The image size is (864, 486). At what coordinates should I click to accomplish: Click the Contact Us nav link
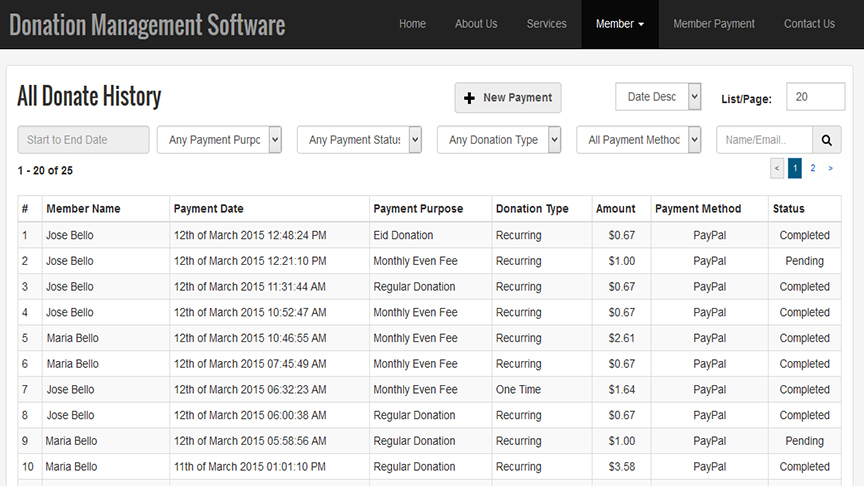pos(809,24)
